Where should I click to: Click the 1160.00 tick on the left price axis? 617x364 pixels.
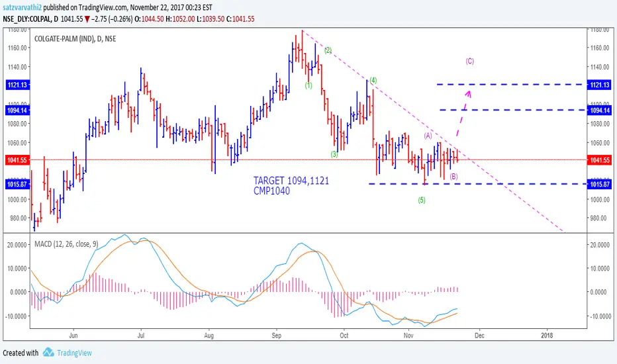tap(17, 48)
